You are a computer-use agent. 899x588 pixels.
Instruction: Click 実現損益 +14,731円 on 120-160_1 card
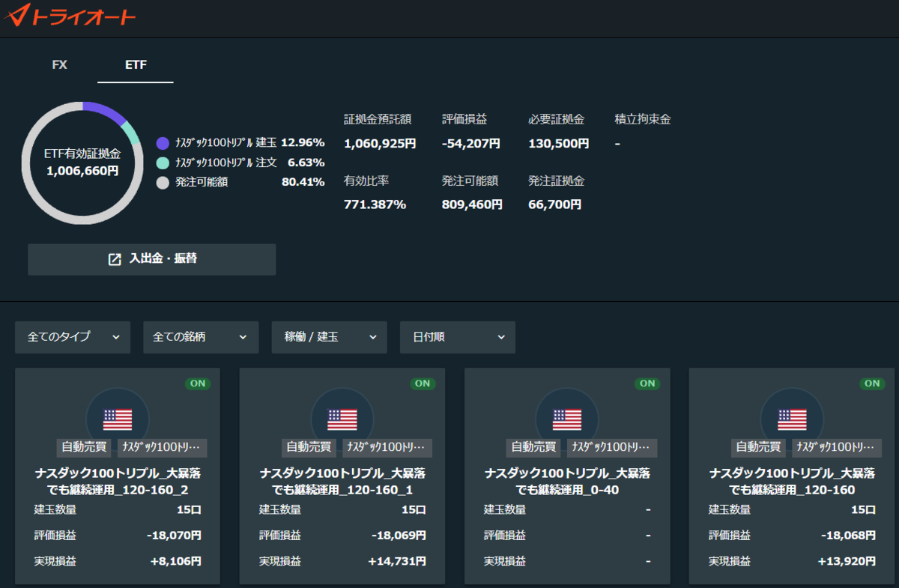[x=396, y=561]
